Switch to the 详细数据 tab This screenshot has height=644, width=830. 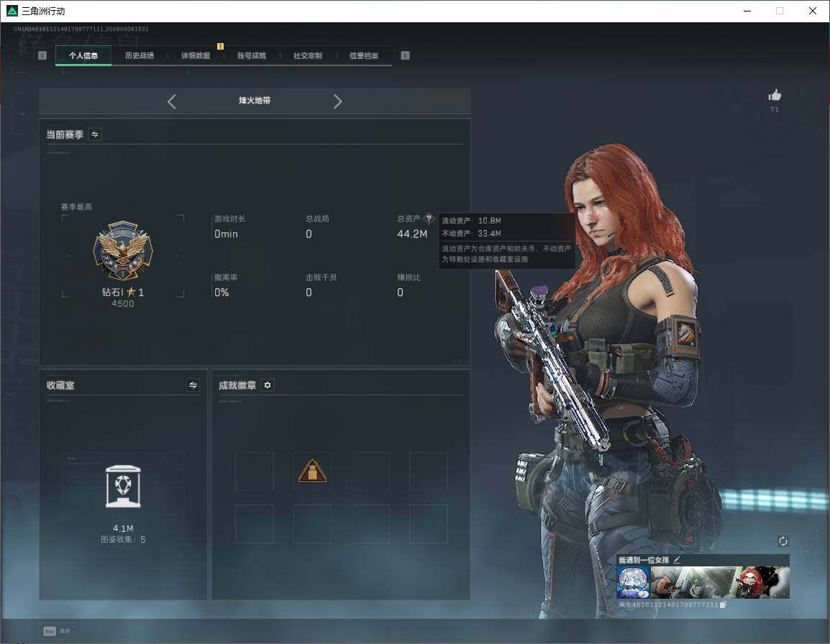tap(196, 55)
